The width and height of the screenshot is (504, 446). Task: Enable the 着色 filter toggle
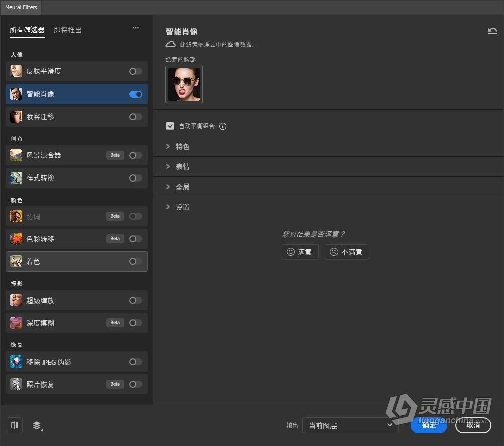click(x=135, y=261)
